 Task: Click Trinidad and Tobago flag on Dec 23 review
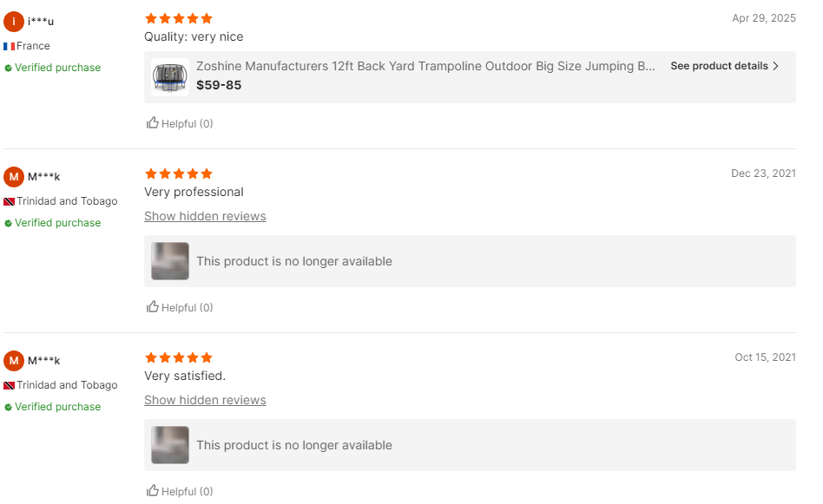9,201
